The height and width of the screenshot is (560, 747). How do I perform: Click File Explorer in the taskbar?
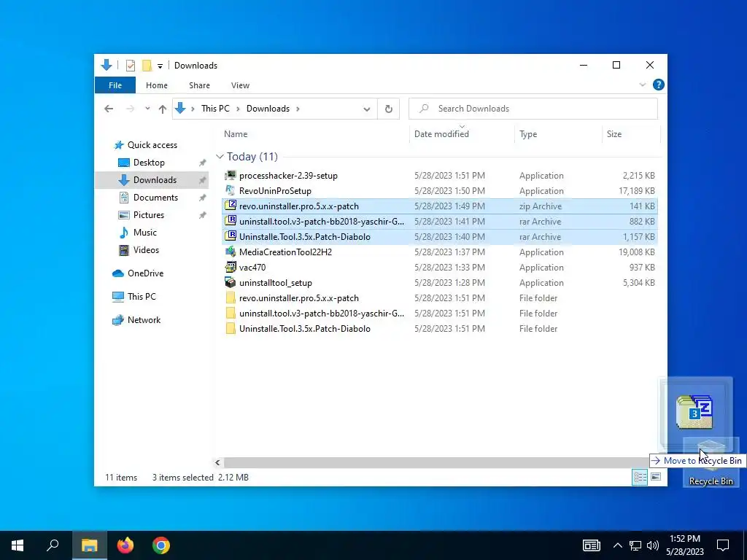pos(89,545)
